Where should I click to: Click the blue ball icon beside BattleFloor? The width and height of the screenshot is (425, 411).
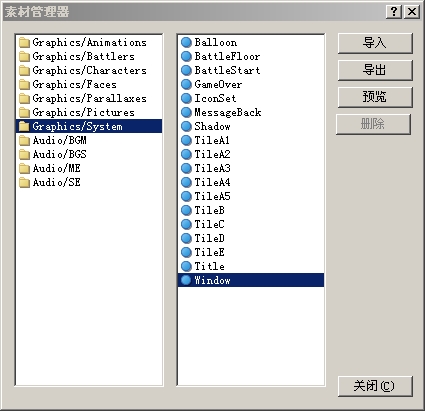[x=186, y=57]
